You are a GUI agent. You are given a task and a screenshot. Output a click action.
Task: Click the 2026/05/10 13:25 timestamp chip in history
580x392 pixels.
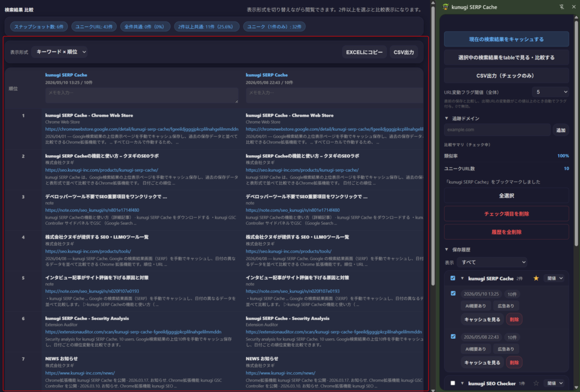pos(481,294)
